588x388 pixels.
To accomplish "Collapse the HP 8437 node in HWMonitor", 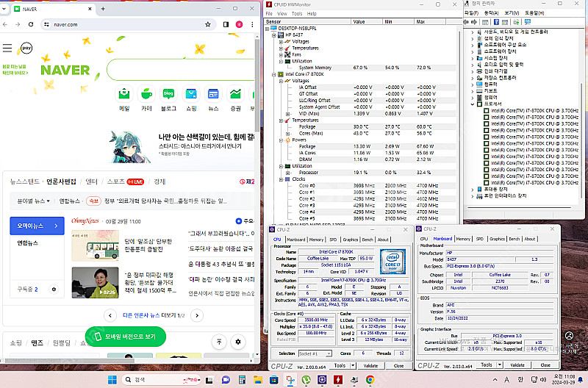I will (274, 35).
